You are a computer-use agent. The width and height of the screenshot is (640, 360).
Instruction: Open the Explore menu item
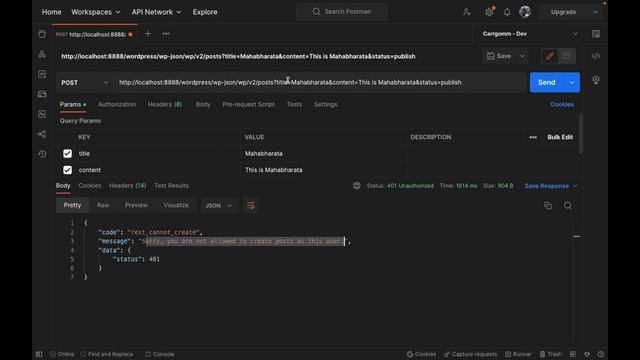(x=205, y=12)
